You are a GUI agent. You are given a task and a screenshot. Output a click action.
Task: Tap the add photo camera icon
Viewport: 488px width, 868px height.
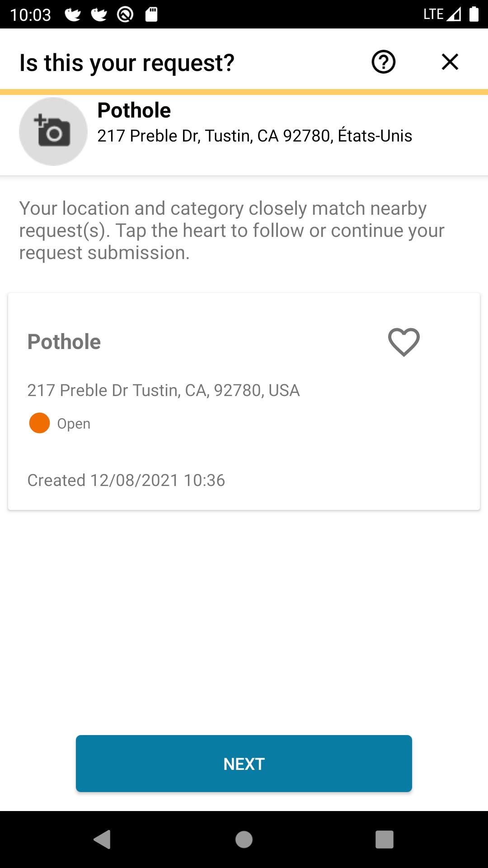(53, 132)
